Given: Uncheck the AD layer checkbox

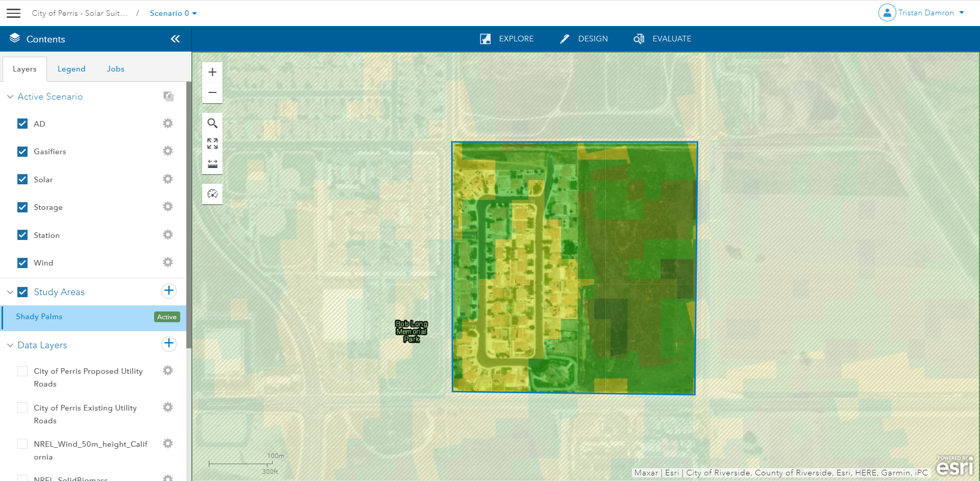Looking at the screenshot, I should [x=22, y=124].
